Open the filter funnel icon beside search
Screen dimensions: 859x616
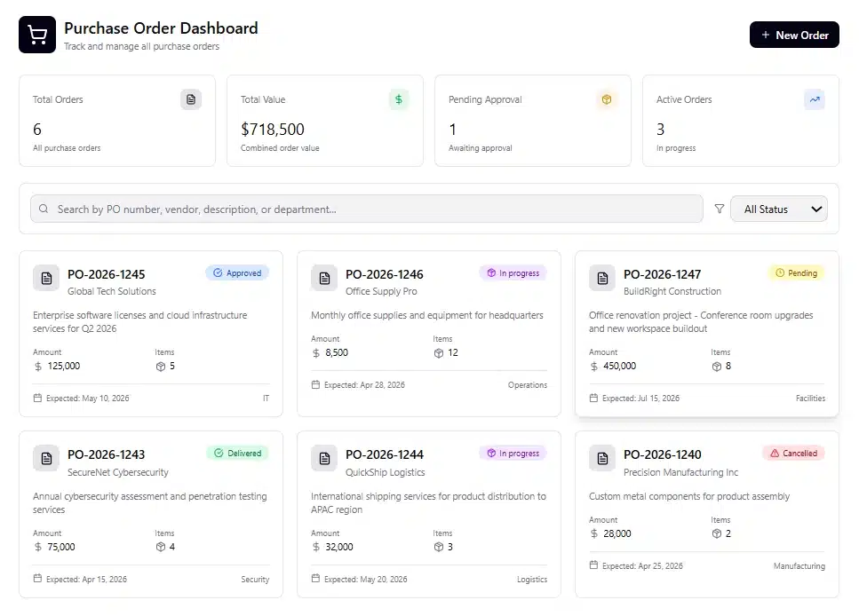coord(720,209)
